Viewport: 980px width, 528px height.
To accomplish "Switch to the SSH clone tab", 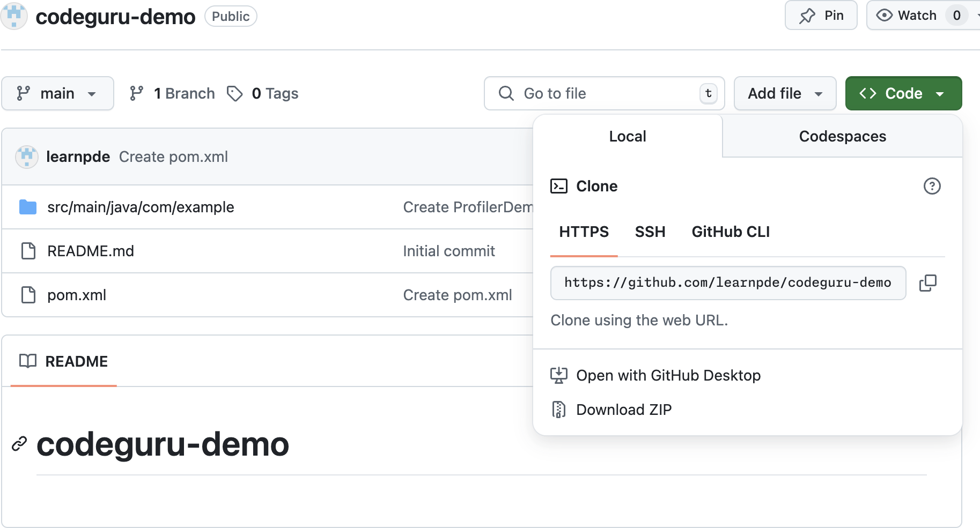I will click(x=650, y=232).
